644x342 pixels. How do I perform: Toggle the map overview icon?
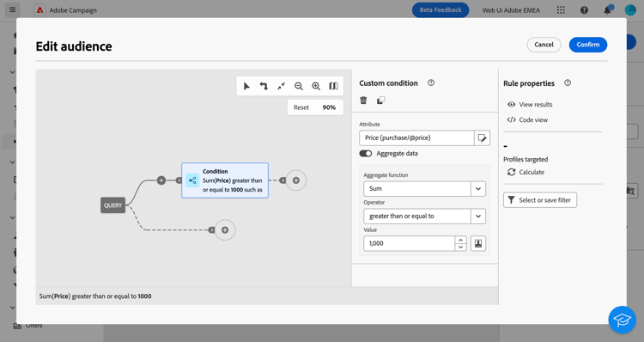[333, 86]
